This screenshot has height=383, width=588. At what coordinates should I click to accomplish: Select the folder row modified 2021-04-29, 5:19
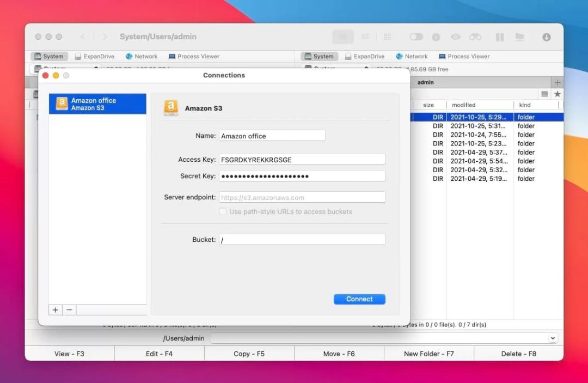487,179
